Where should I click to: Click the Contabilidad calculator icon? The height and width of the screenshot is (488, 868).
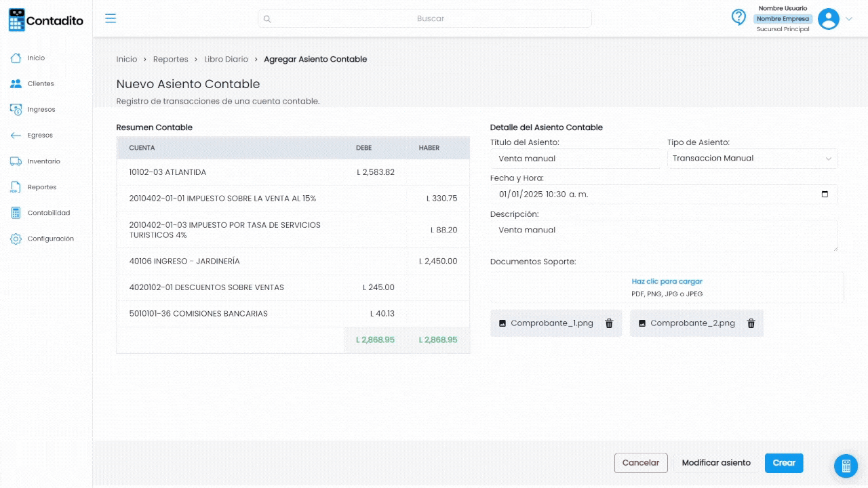[x=16, y=213]
